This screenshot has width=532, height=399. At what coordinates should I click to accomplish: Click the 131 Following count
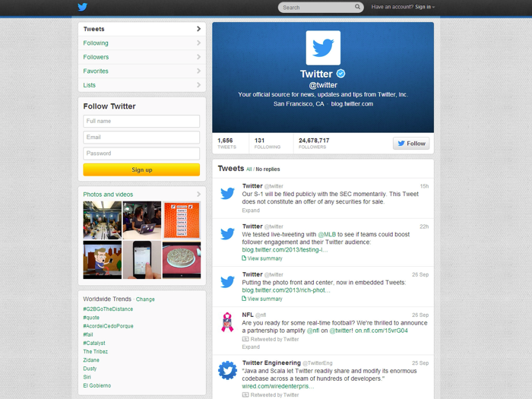[x=268, y=143]
